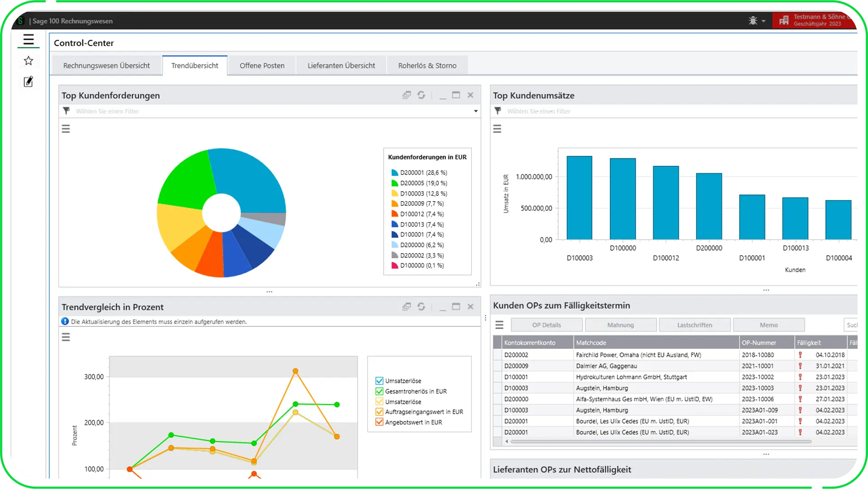The image size is (868, 489).
Task: Refresh the Top Kundenforderungen panel
Action: [421, 95]
